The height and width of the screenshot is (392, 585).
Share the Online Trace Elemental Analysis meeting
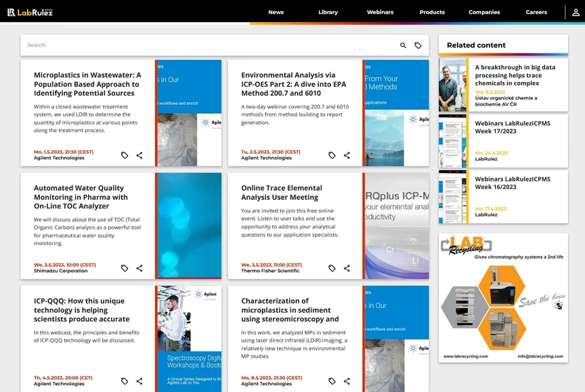tap(347, 268)
